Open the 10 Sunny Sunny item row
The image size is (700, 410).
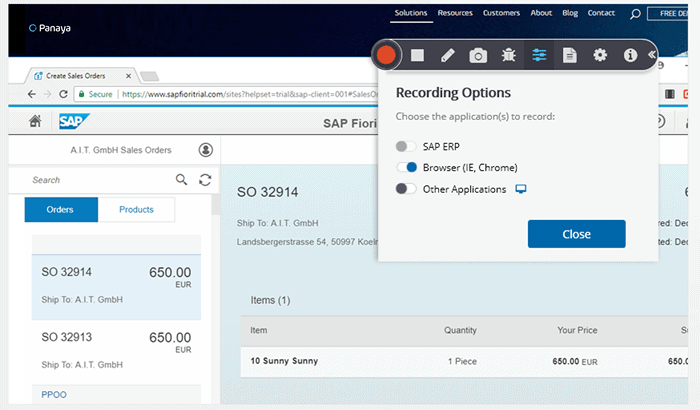[464, 361]
